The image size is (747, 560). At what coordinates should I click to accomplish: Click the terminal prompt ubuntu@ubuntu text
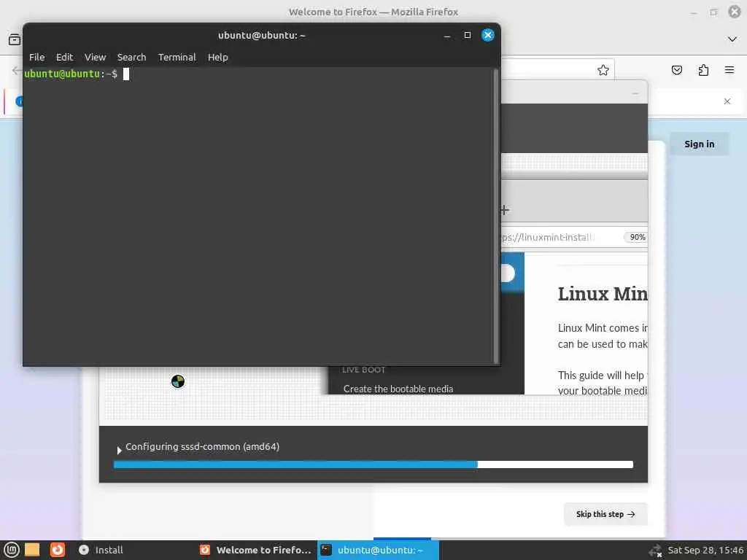point(62,74)
